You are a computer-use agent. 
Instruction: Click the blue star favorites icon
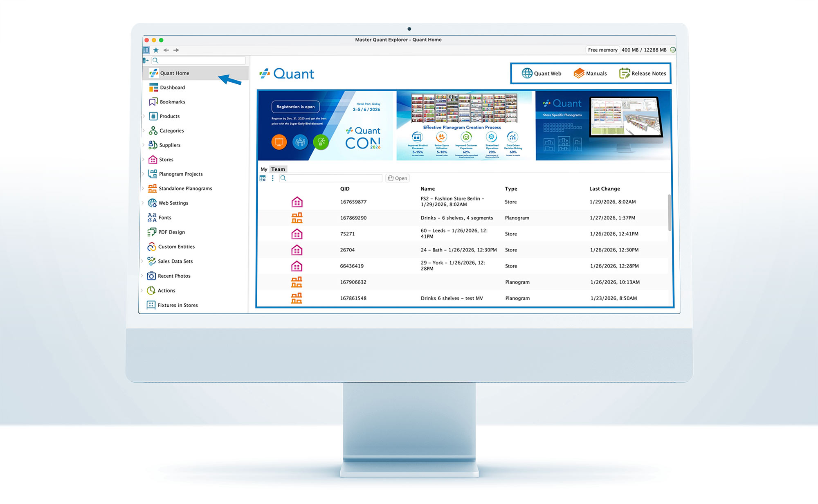[x=156, y=50]
